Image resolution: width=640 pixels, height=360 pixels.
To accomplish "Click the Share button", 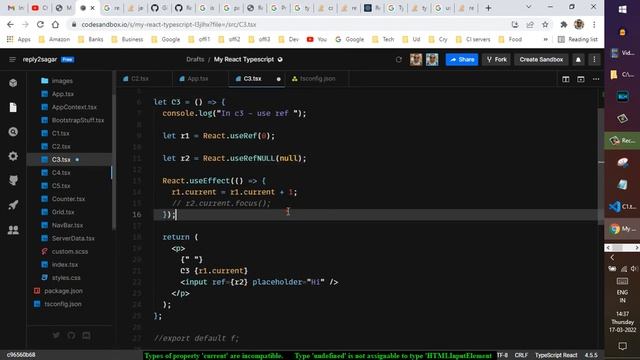I will tap(462, 60).
